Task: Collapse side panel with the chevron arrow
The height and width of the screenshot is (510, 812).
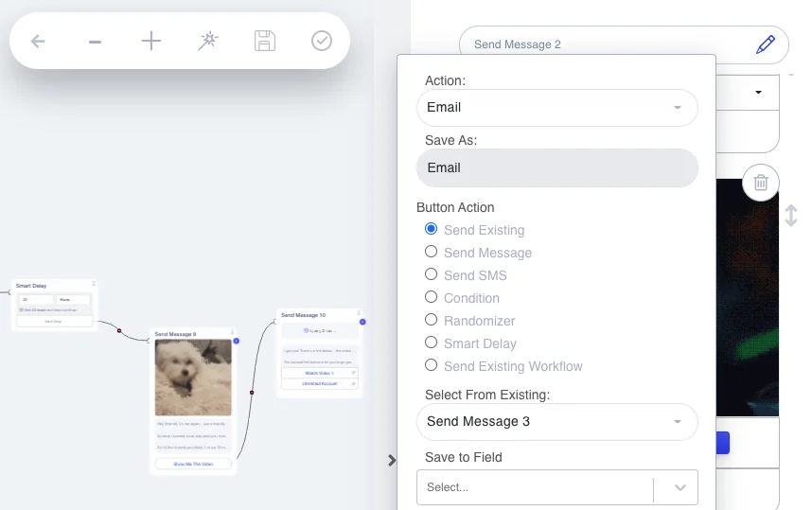Action: tap(392, 460)
